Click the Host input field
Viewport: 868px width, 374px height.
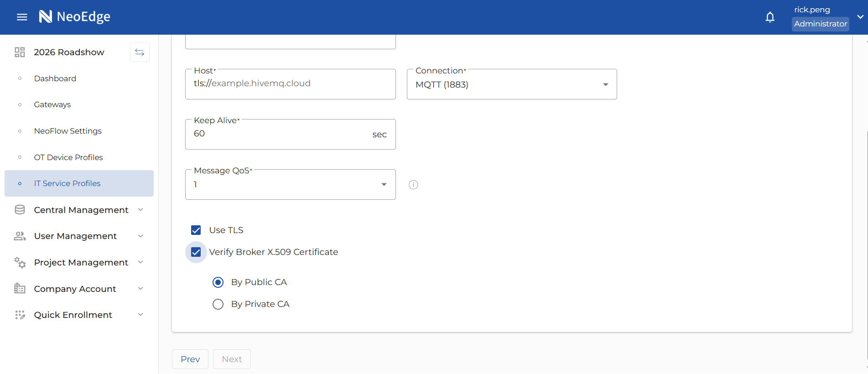pos(290,84)
